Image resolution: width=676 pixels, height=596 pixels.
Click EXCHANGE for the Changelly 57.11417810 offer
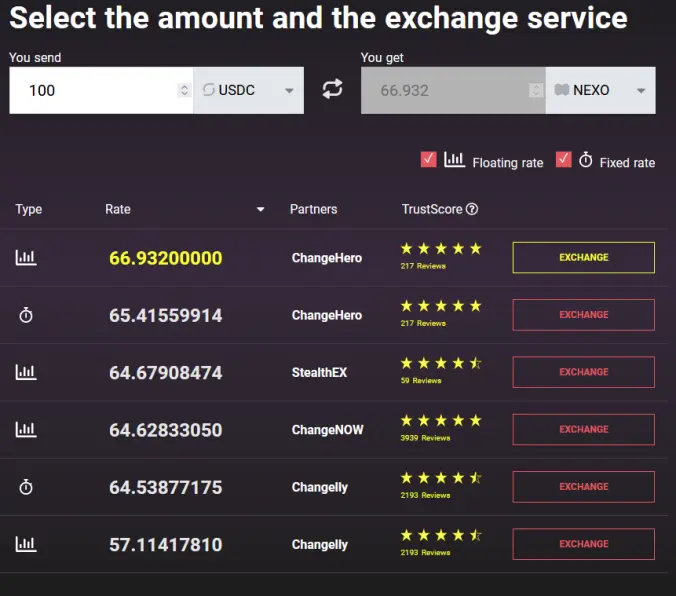tap(584, 544)
